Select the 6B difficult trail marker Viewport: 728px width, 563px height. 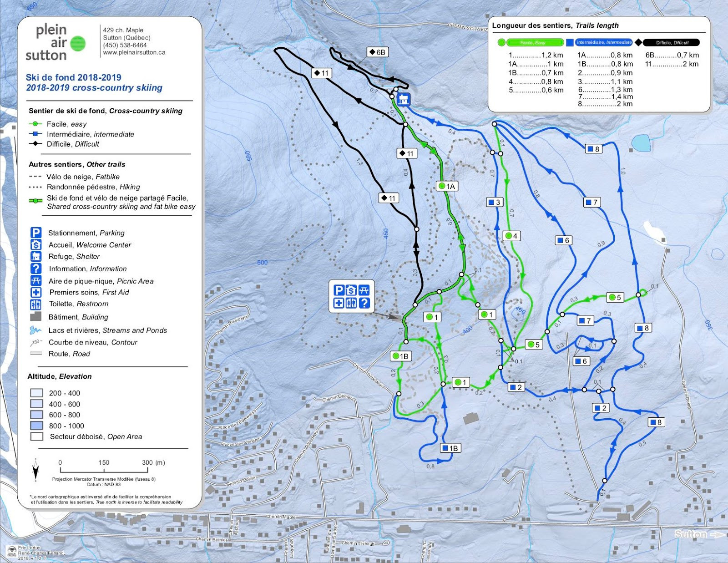(377, 52)
